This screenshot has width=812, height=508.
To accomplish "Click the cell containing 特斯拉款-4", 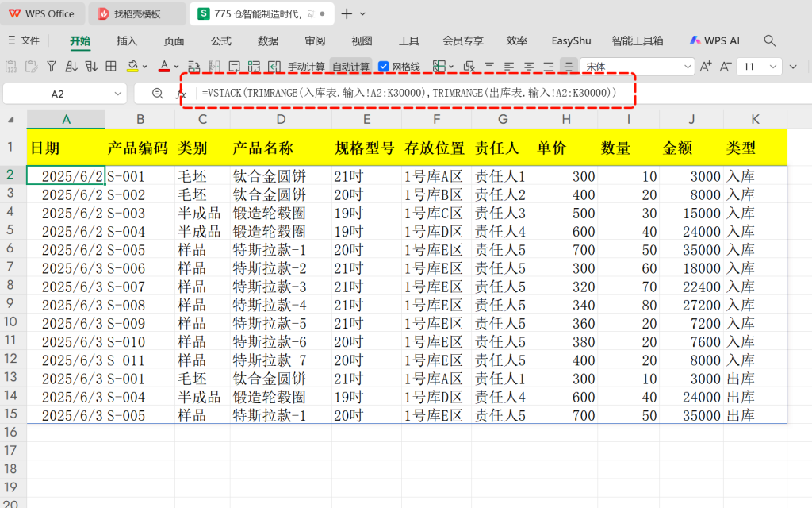I will (281, 306).
